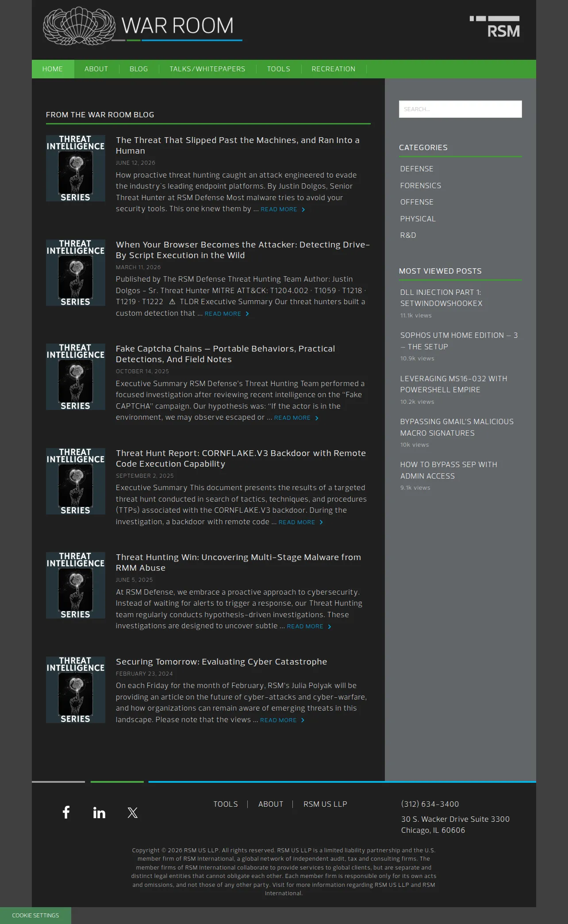Open the Tools menu in navigation bar

click(279, 69)
